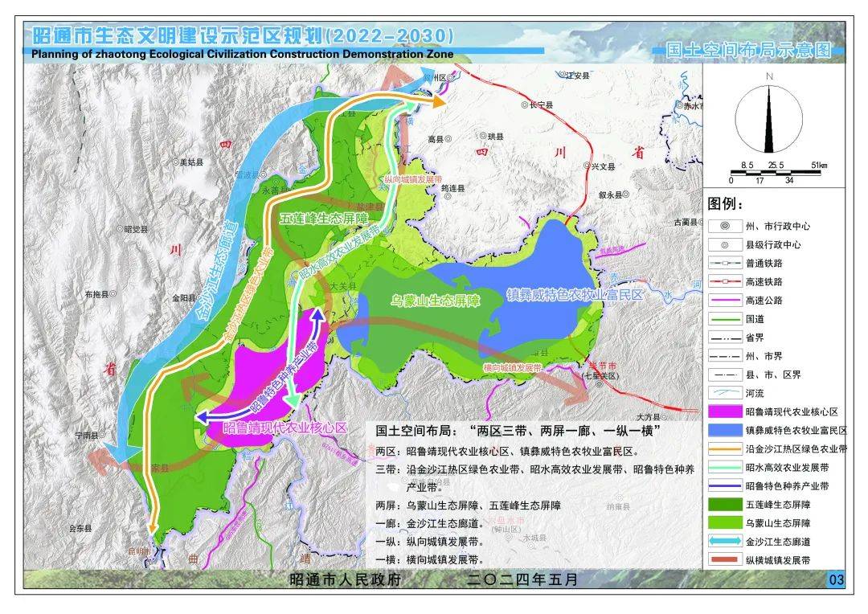Screen dimensions: 868x614
Task: Click the 金阳县 place label
Action: tap(184, 298)
